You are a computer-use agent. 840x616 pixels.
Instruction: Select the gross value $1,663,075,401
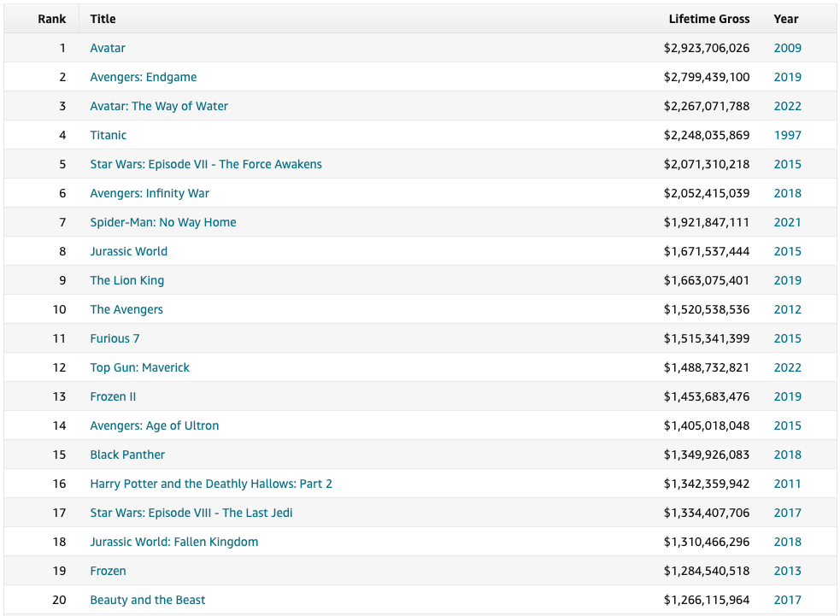click(x=707, y=281)
